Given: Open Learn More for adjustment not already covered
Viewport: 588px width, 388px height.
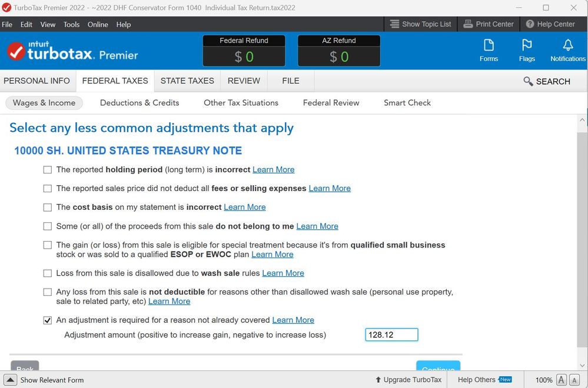Looking at the screenshot, I should (x=293, y=320).
